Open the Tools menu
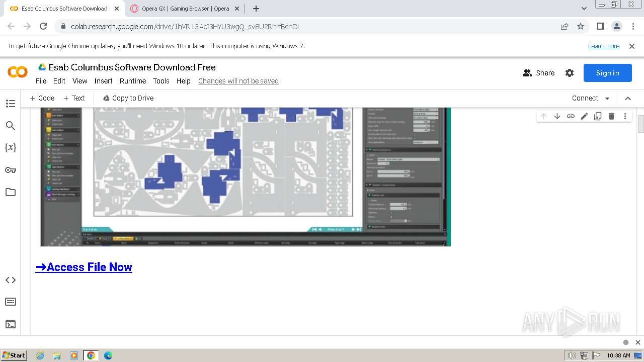This screenshot has height=362, width=644. click(161, 81)
